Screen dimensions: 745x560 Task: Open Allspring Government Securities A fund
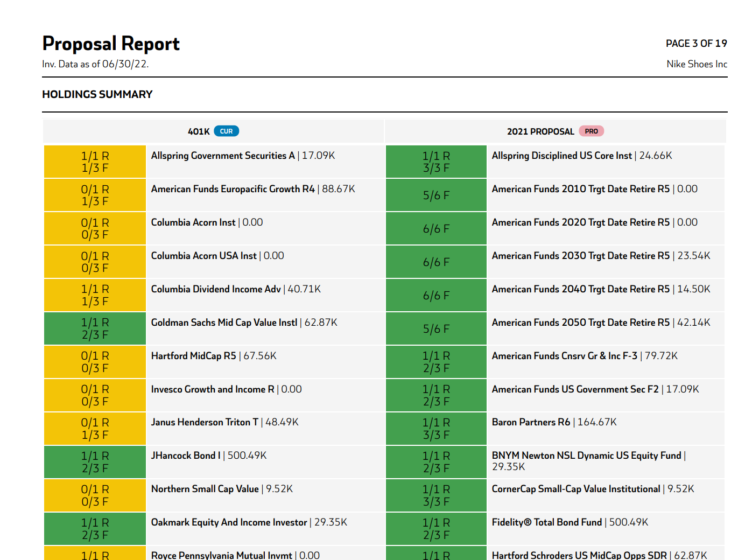pyautogui.click(x=223, y=156)
